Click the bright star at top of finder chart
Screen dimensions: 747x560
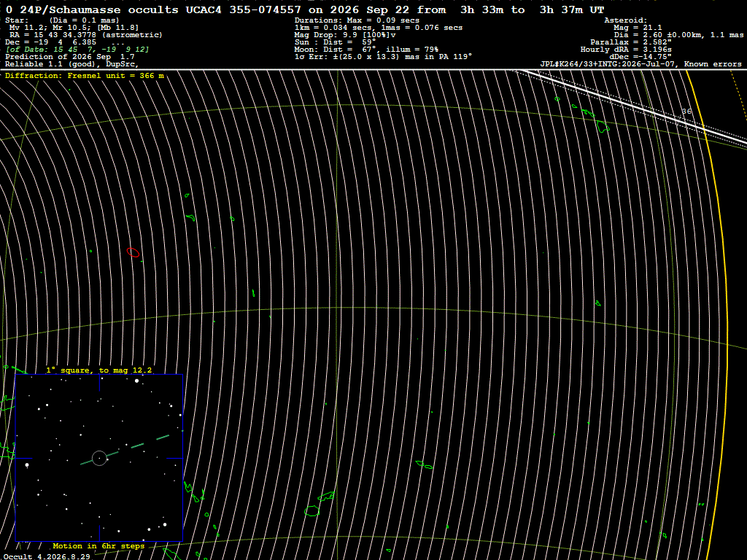(x=136, y=381)
